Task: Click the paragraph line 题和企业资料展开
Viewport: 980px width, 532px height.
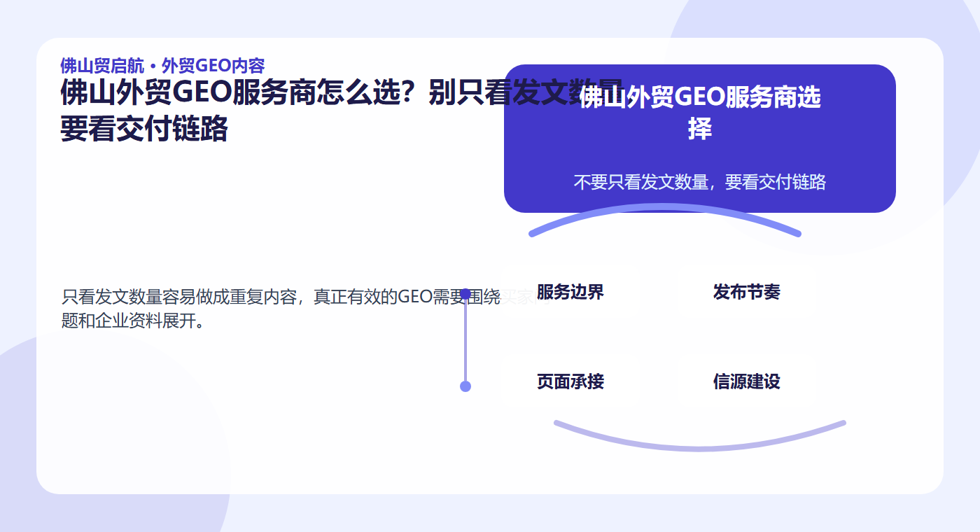Action: pos(134,321)
